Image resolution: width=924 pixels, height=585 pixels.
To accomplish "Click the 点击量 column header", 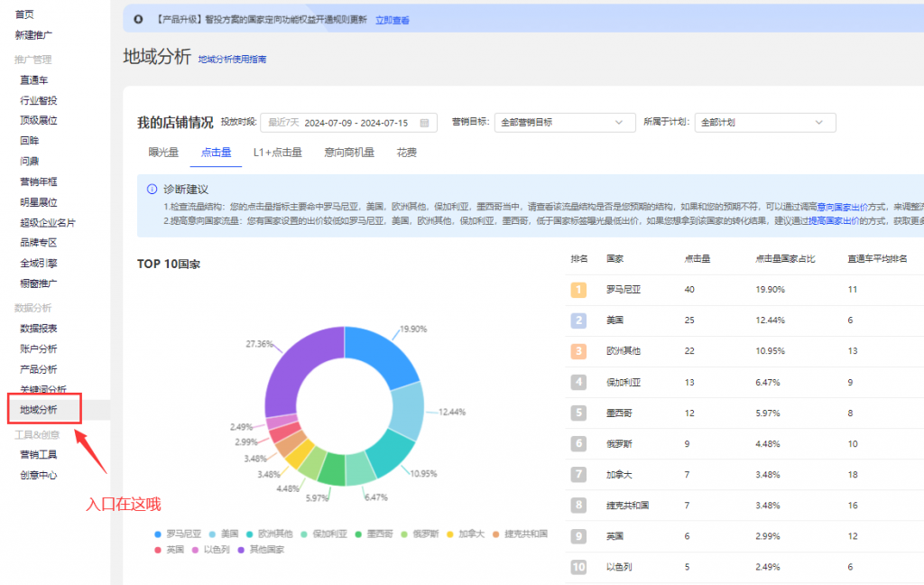I will (x=698, y=259).
